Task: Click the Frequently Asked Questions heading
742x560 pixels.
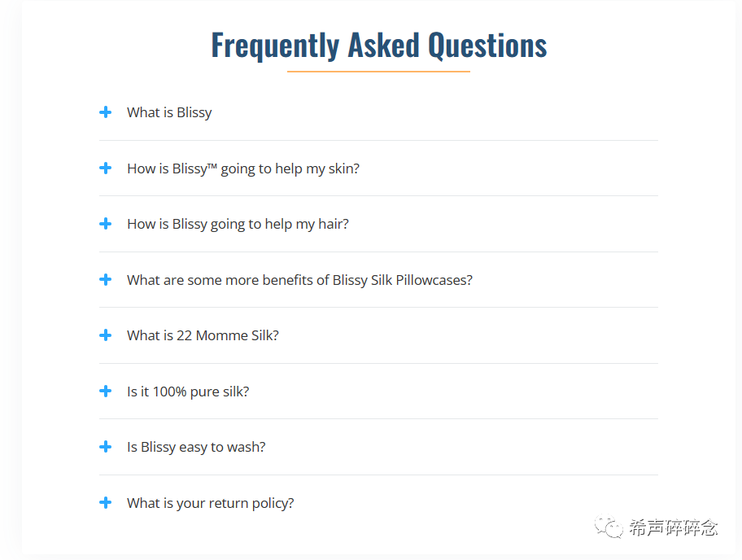Action: click(x=378, y=46)
